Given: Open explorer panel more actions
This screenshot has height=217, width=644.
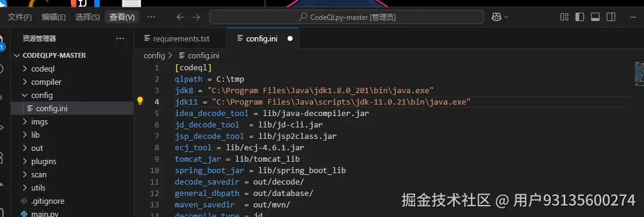Looking at the screenshot, I should click(120, 38).
